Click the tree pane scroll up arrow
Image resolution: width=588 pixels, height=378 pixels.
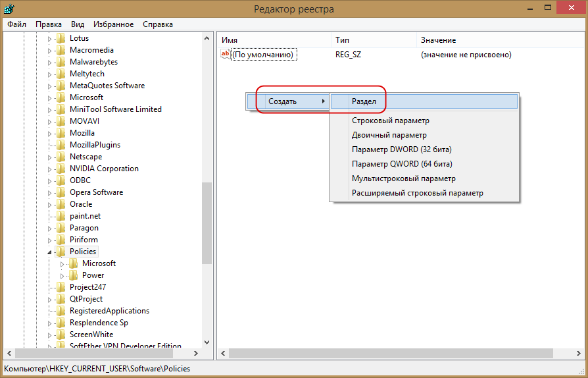207,38
